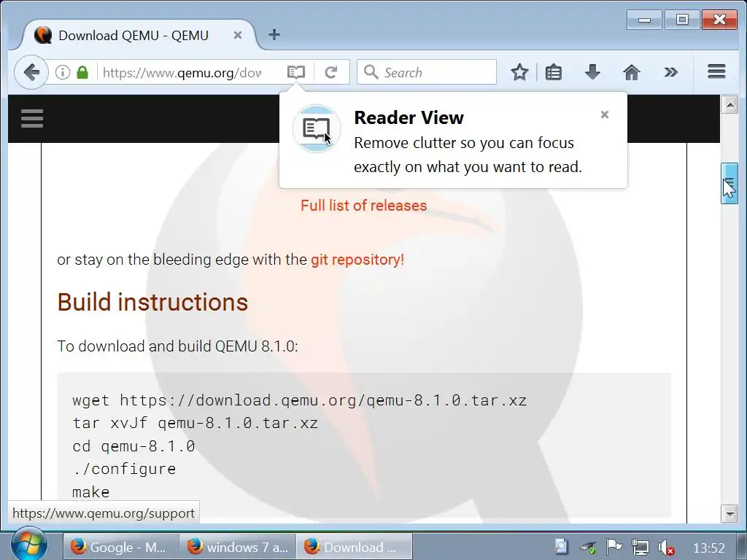Toggle Reader View icon in address bar
747x560 pixels.
(x=296, y=72)
